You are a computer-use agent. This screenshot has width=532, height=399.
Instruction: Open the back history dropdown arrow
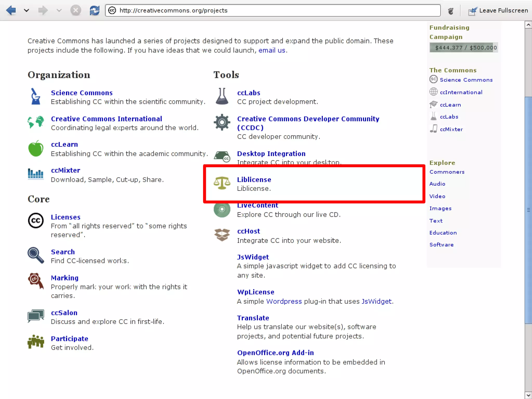pyautogui.click(x=26, y=10)
